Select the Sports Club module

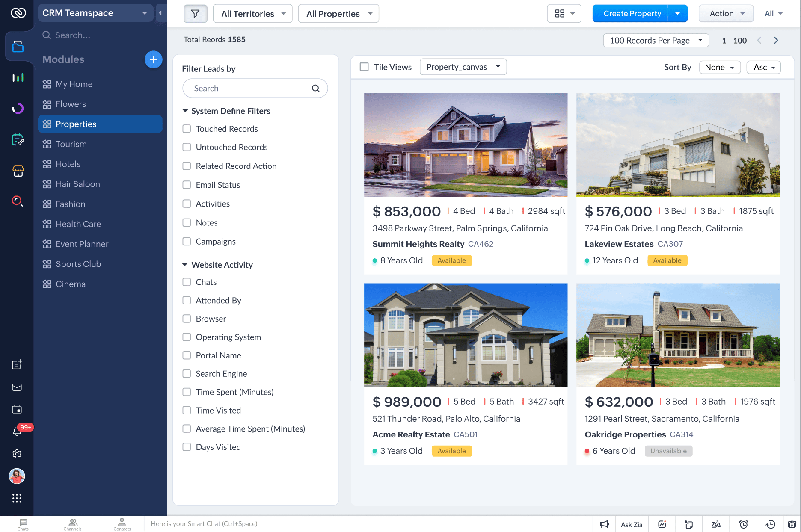coord(78,264)
